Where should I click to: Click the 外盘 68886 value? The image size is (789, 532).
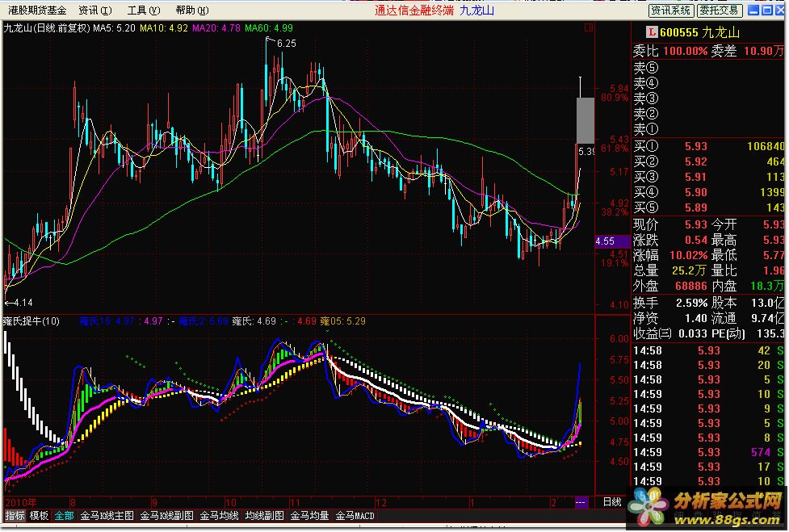pyautogui.click(x=690, y=286)
